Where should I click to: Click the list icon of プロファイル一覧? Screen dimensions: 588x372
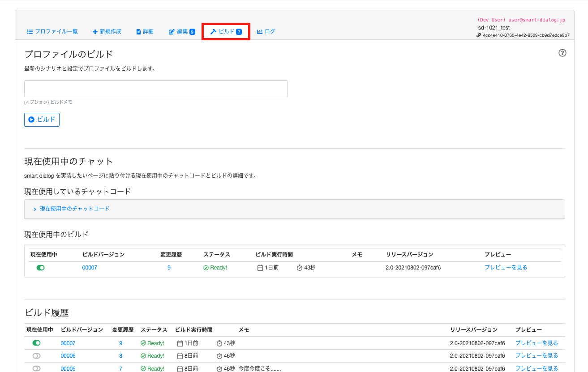pyautogui.click(x=30, y=32)
